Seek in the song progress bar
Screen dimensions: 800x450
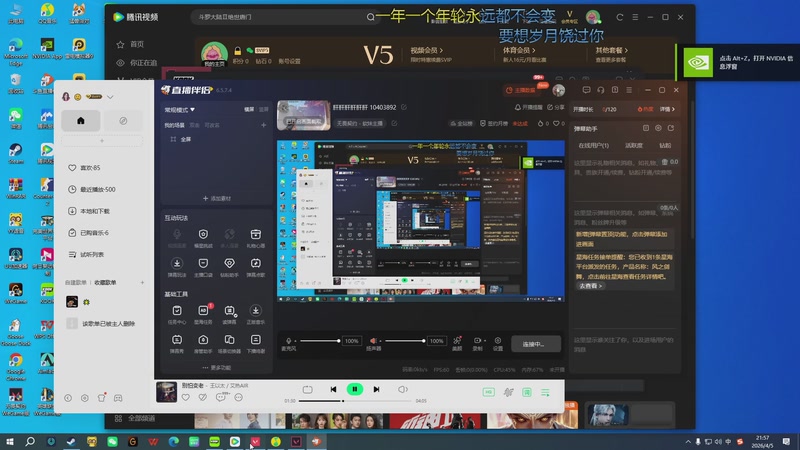[x=355, y=401]
